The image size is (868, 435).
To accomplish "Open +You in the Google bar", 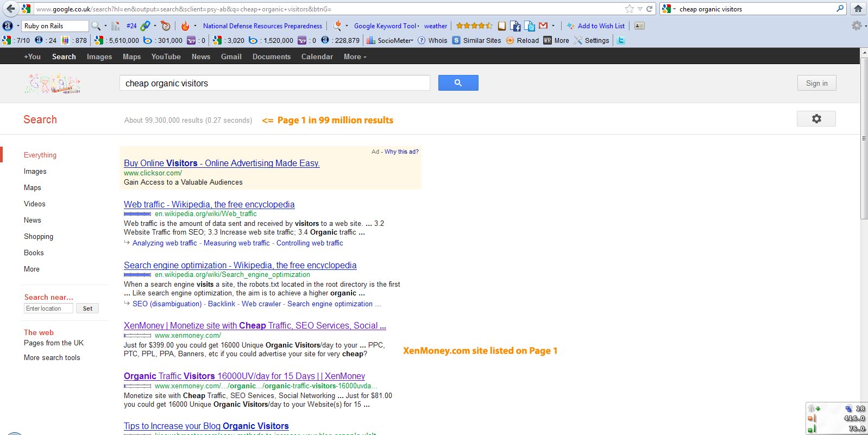I will click(32, 56).
